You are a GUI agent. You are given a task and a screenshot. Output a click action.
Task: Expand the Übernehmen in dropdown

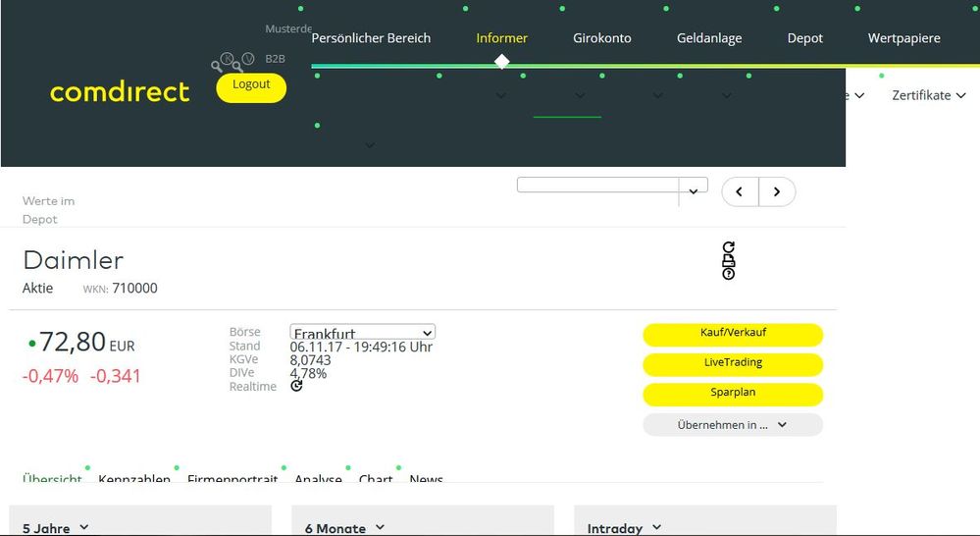click(x=732, y=425)
